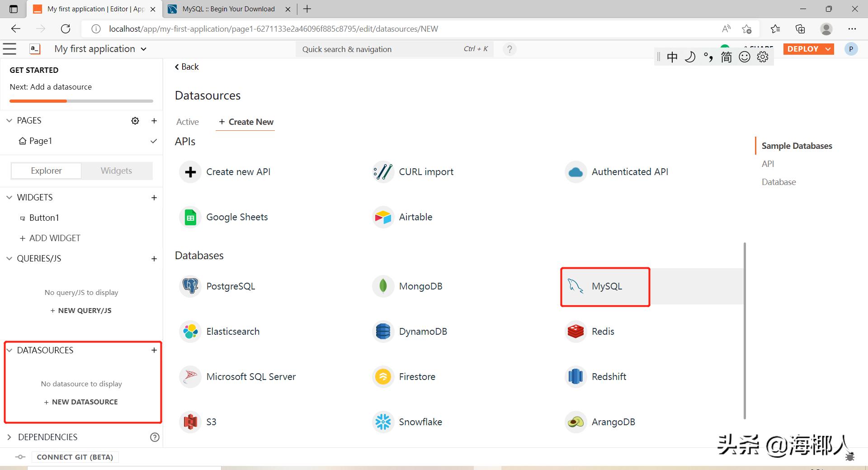
Task: Open the My first application dropdown
Action: tap(143, 49)
